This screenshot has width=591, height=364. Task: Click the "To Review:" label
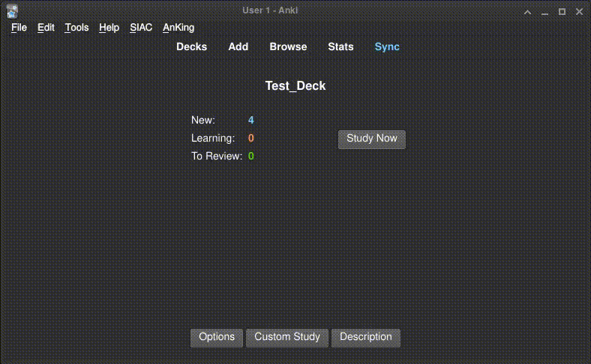click(x=217, y=156)
